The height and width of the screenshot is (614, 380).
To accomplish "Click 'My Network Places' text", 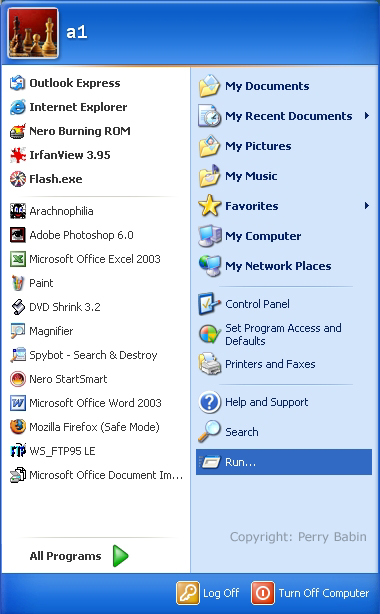I will tap(278, 266).
